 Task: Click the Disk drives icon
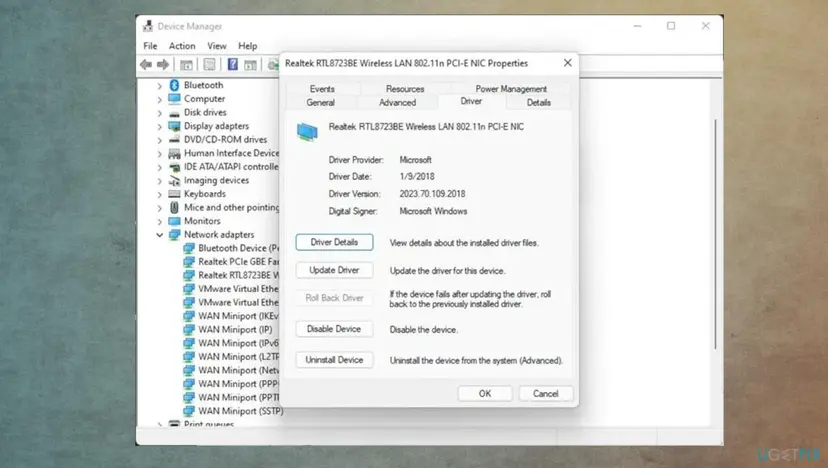[x=174, y=113]
